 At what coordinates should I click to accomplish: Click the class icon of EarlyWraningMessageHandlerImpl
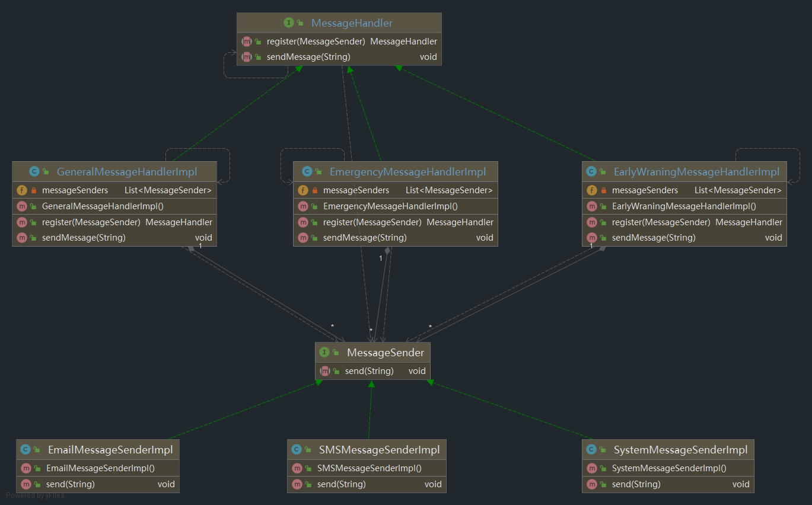pyautogui.click(x=591, y=172)
